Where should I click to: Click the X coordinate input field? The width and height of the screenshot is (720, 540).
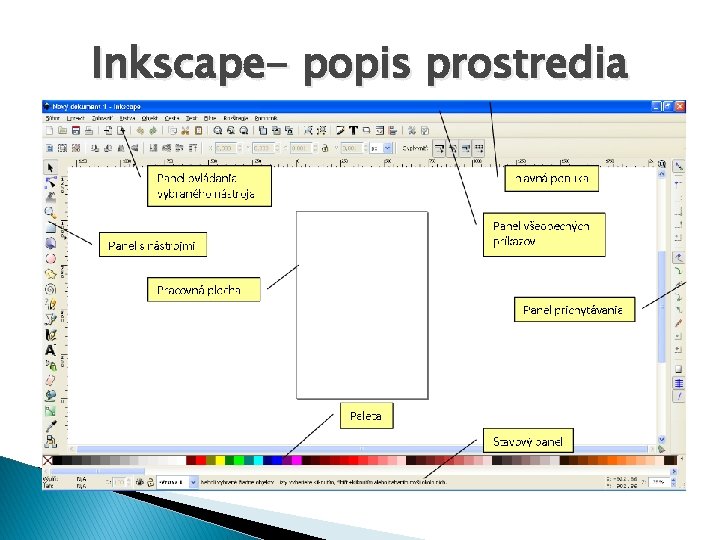(x=225, y=148)
